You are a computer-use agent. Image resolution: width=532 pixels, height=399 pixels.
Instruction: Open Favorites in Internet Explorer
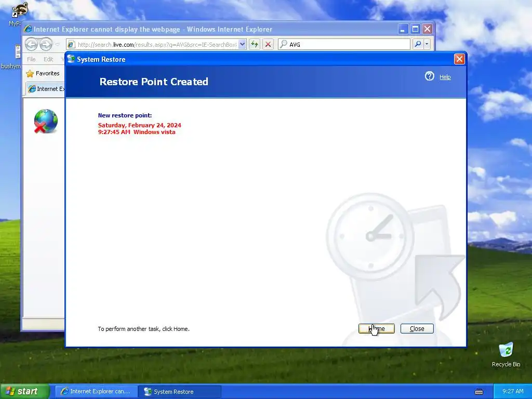pyautogui.click(x=43, y=73)
